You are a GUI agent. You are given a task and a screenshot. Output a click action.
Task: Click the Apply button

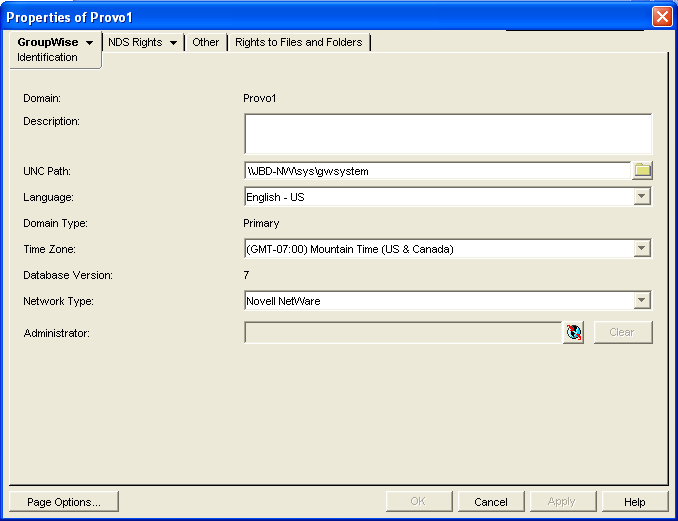(563, 502)
